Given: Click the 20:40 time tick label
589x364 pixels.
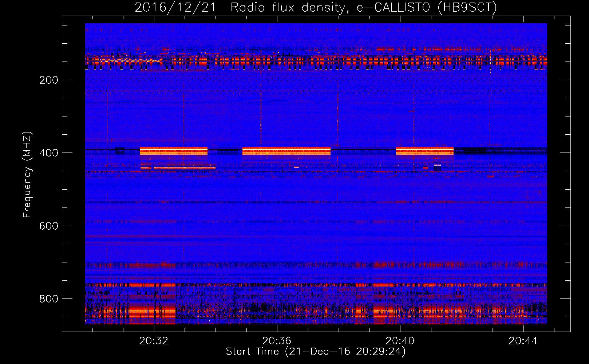Looking at the screenshot, I should 400,341.
